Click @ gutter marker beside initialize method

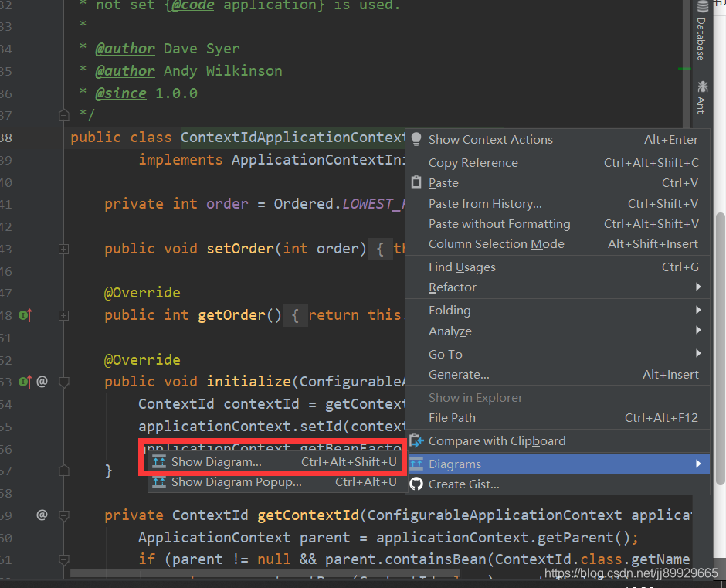pyautogui.click(x=42, y=382)
